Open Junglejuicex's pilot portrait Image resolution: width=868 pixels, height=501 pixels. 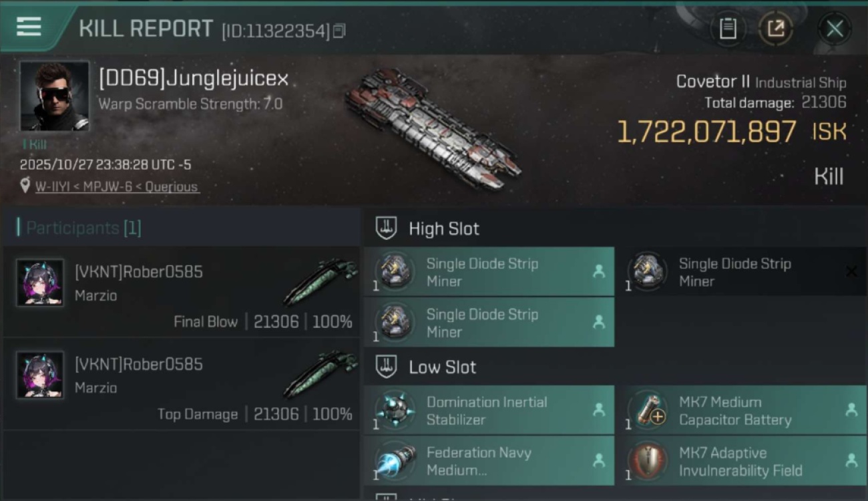point(54,96)
